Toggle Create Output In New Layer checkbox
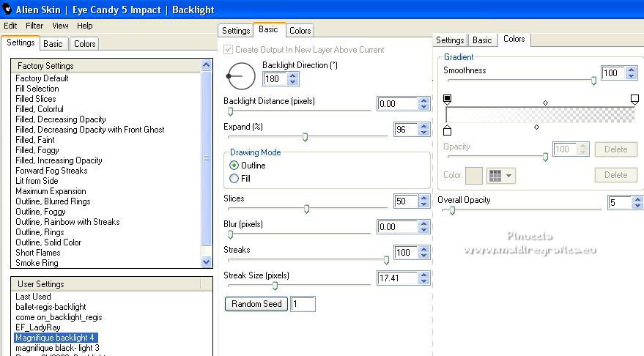 point(229,50)
